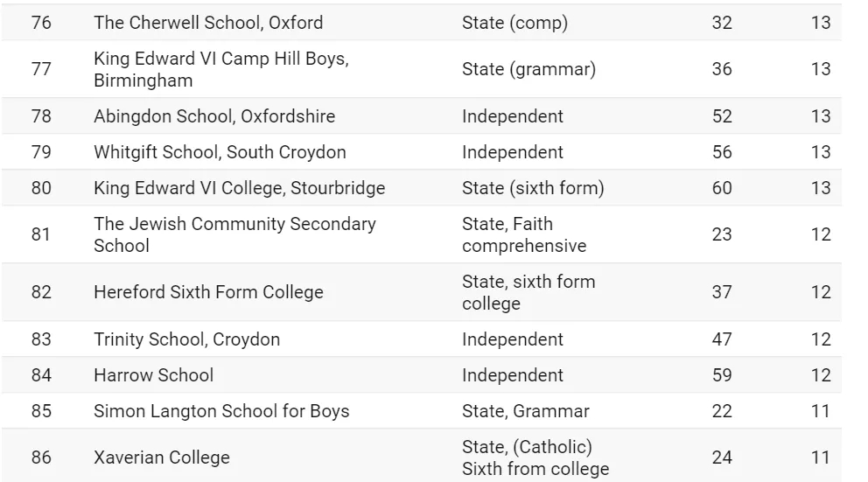
Task: Click rank number 84 cell
Action: 41,375
